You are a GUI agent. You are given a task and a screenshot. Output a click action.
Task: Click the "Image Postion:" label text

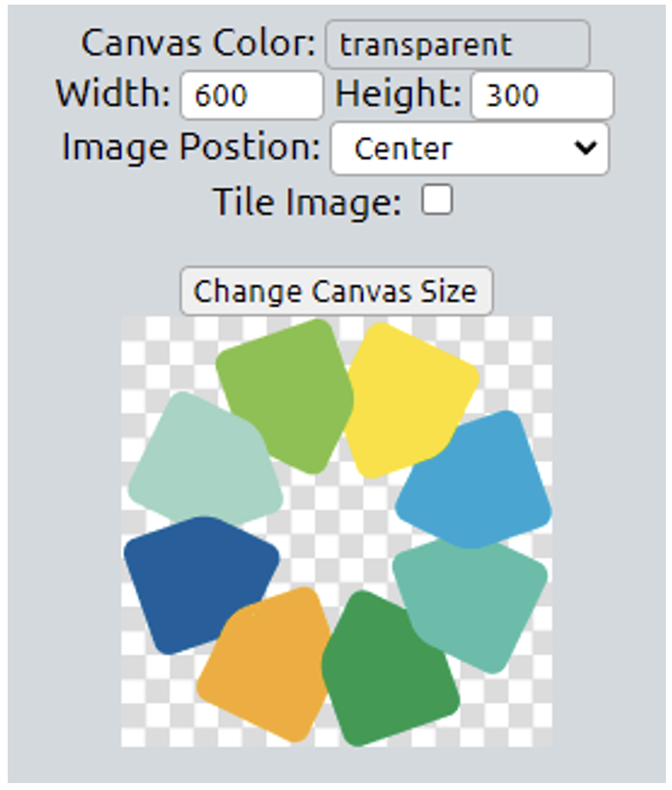(191, 147)
